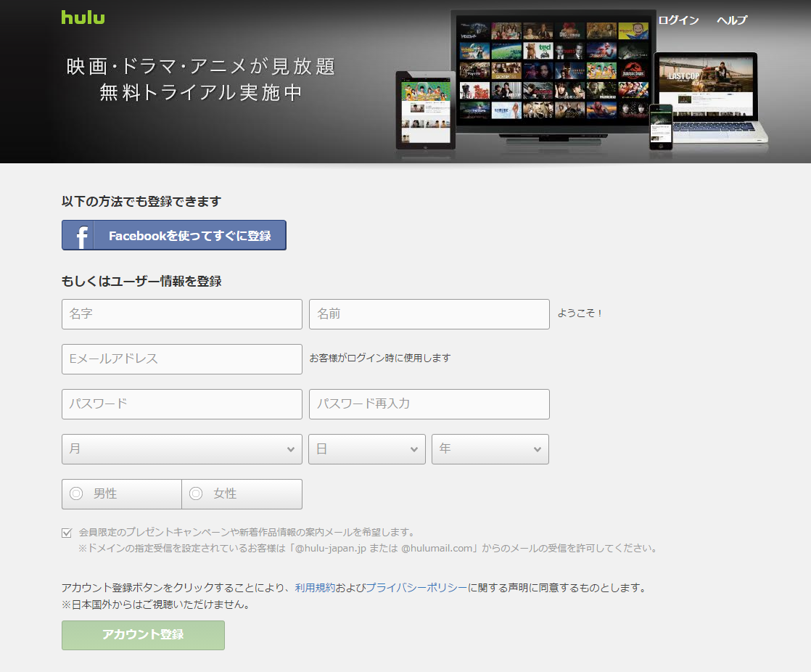Click the smartphone image in banner
Screen dimensions: 811x672
(x=660, y=127)
